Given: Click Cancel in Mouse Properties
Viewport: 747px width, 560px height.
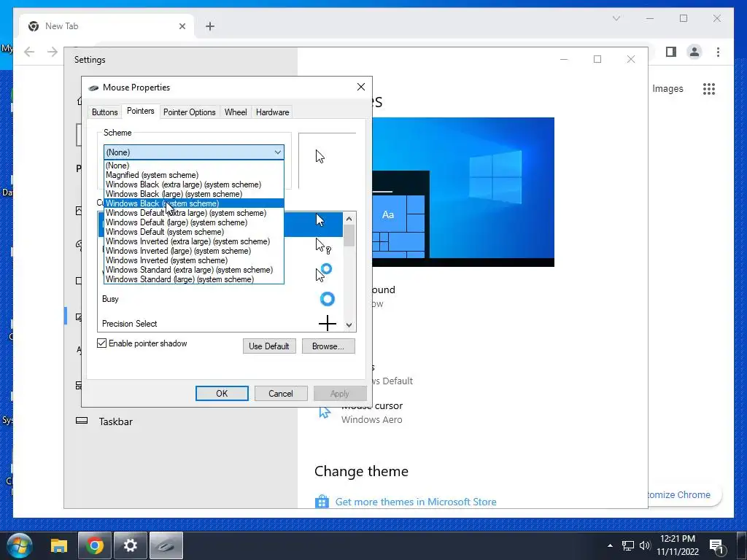Looking at the screenshot, I should (281, 393).
